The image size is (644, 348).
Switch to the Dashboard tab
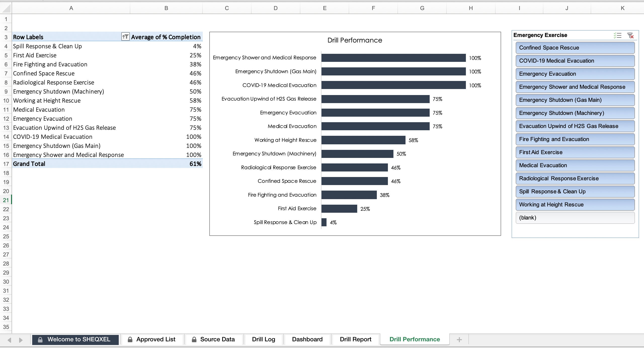coord(307,339)
